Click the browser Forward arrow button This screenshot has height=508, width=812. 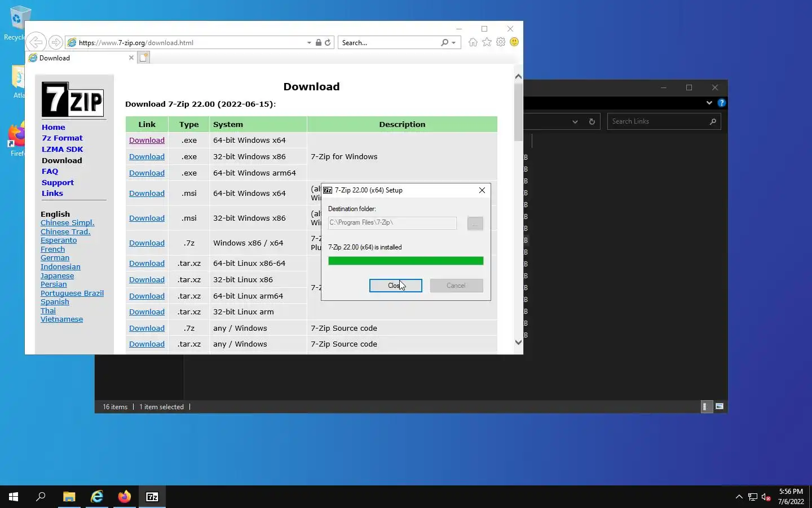55,42
